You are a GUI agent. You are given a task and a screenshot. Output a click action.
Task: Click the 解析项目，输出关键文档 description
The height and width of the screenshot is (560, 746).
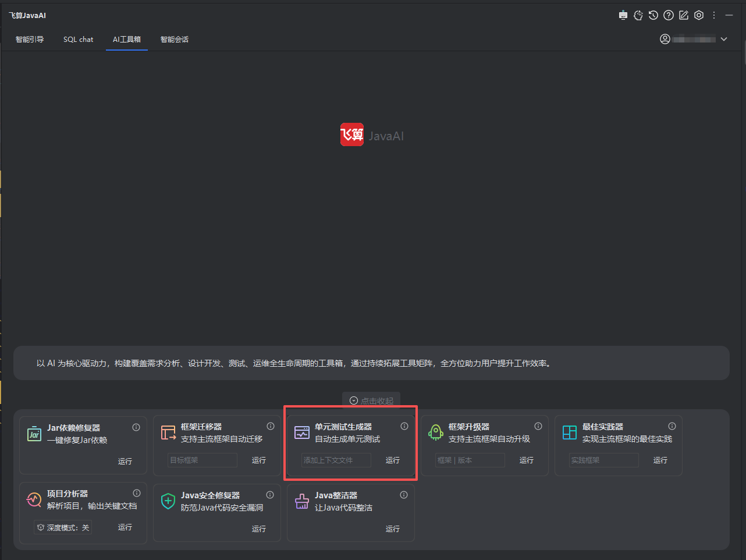92,506
